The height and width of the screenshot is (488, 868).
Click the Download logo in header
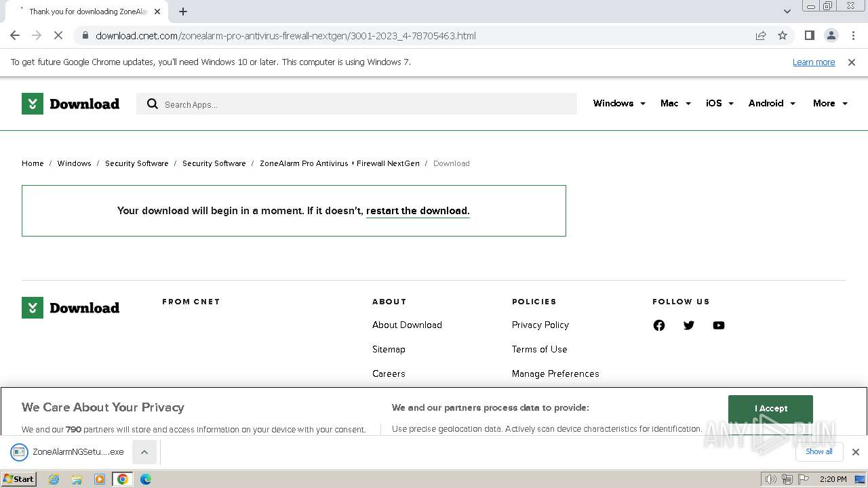pos(71,104)
